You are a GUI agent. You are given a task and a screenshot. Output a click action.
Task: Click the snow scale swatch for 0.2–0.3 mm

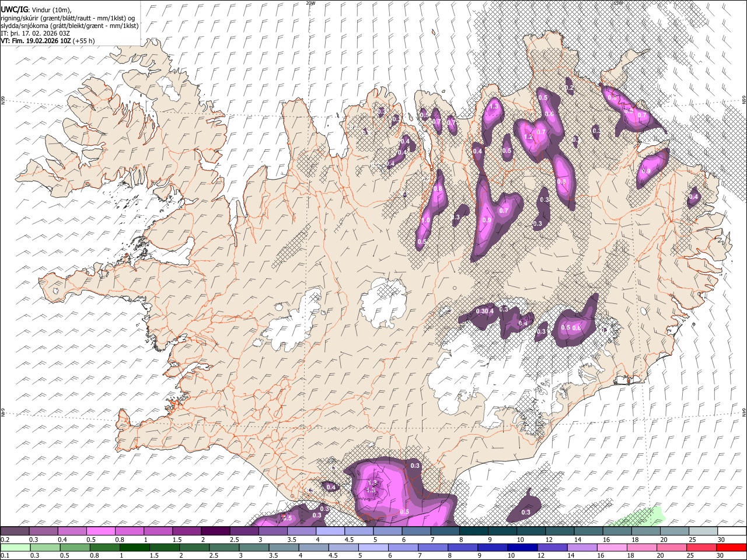click(x=15, y=531)
